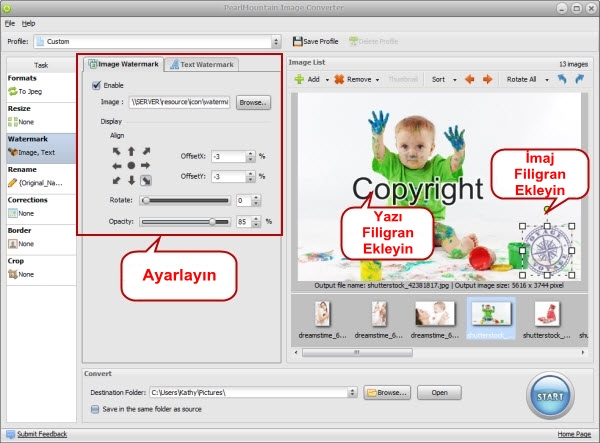Align watermark to top-left corner
The image size is (600, 443).
(x=115, y=151)
